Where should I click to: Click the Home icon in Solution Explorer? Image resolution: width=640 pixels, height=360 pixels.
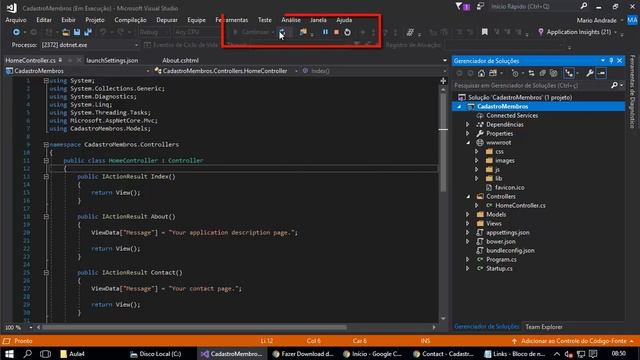pyautogui.click(x=482, y=73)
